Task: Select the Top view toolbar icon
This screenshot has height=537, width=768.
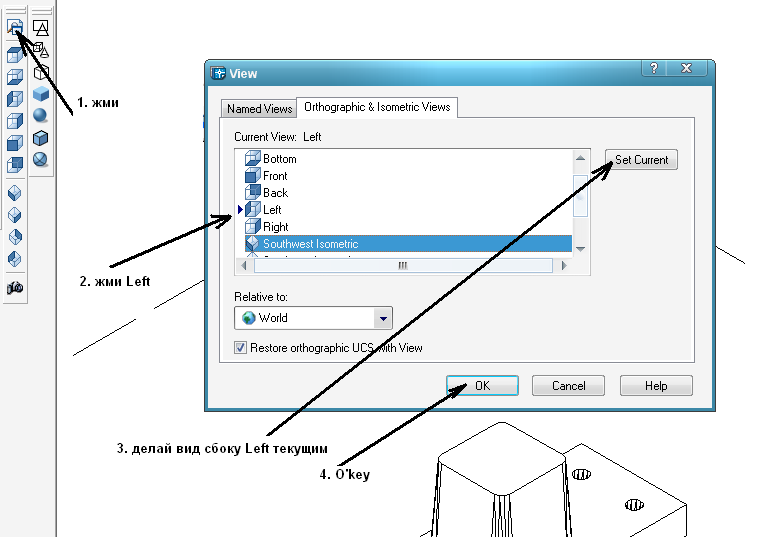Action: tap(15, 54)
